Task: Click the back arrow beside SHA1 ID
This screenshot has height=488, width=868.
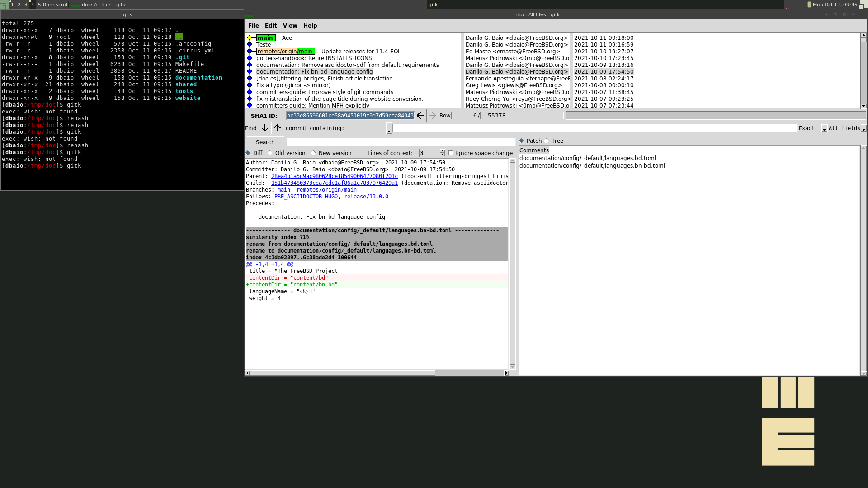Action: point(420,116)
